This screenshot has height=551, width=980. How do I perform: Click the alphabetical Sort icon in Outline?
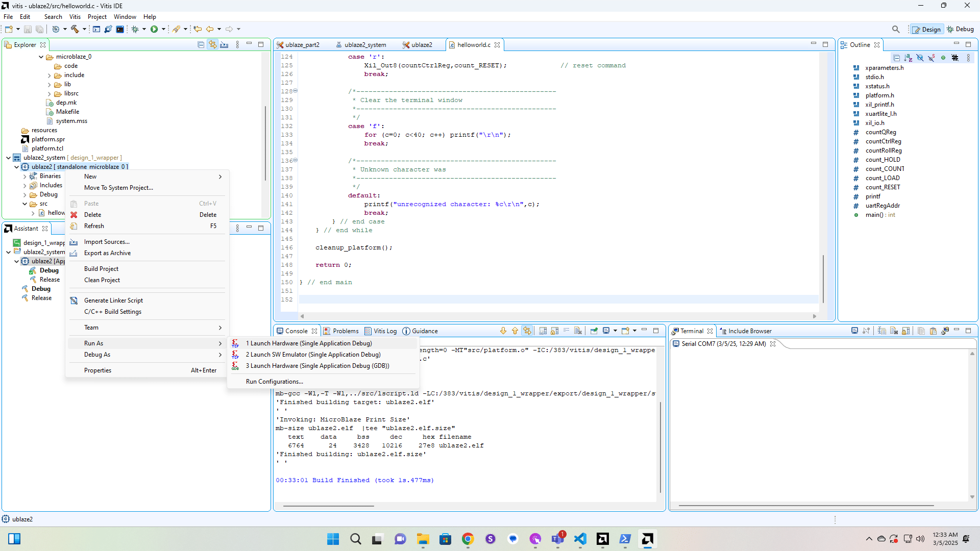(x=908, y=58)
